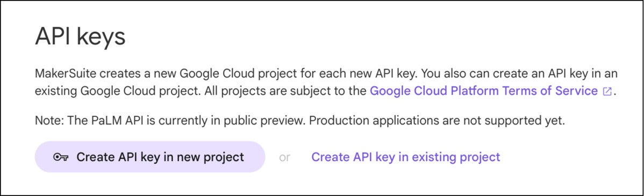Screen dimensions: 644x196
Task: Create API key in new project
Action: pyautogui.click(x=150, y=157)
